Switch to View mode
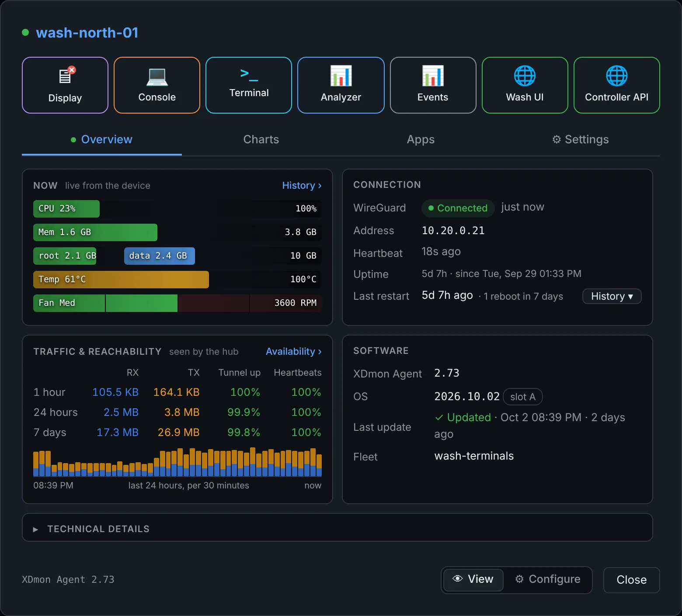Viewport: 682px width, 616px height. click(x=473, y=579)
